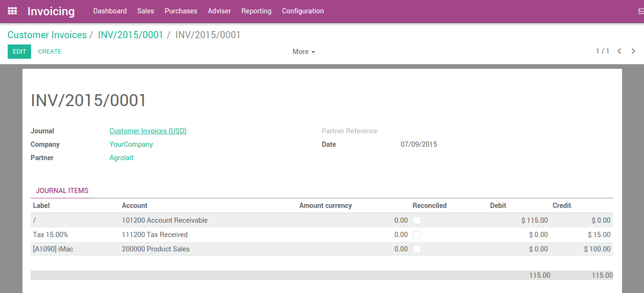644x293 pixels.
Task: Go to the Purchases menu
Action: pyautogui.click(x=181, y=11)
